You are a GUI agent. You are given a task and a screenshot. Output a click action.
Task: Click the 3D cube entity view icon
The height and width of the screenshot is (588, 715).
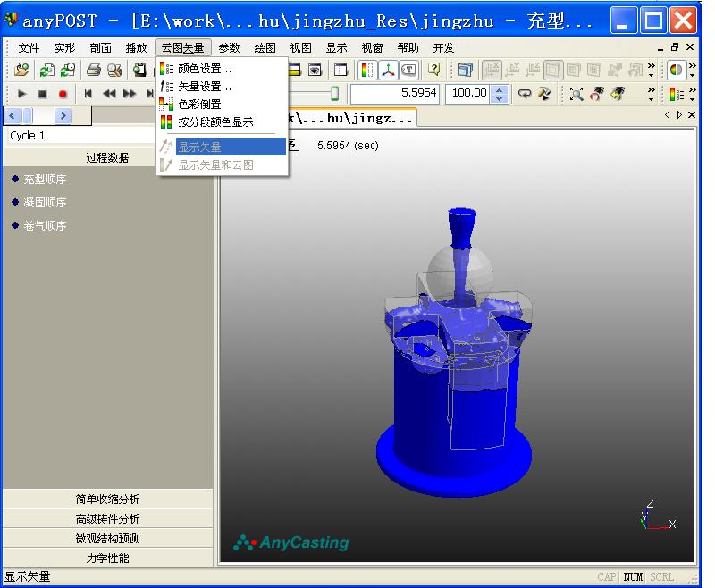point(465,70)
